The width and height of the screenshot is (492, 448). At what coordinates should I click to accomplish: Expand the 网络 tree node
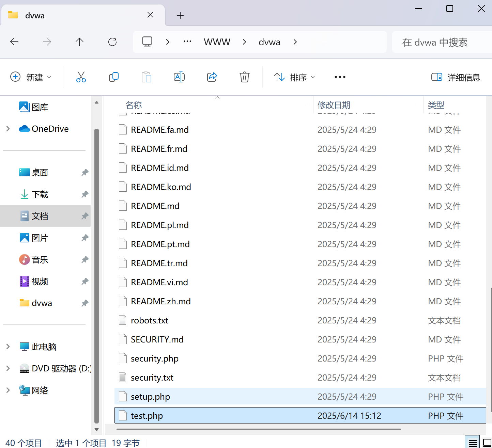point(8,390)
